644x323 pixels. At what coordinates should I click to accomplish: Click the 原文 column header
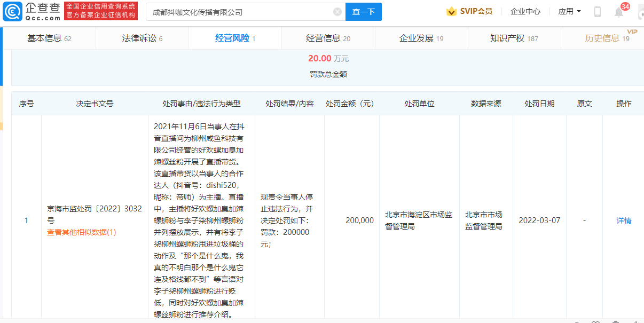coord(584,104)
